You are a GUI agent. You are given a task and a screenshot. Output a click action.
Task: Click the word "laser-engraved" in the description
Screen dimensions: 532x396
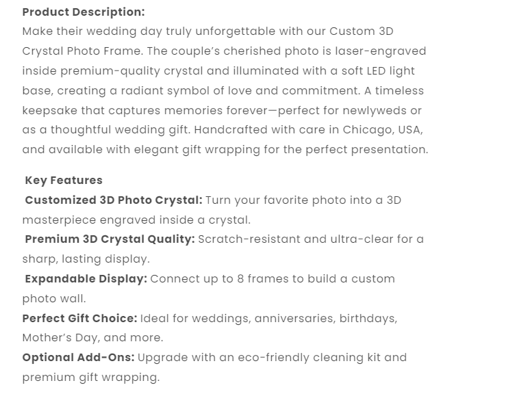(x=385, y=51)
